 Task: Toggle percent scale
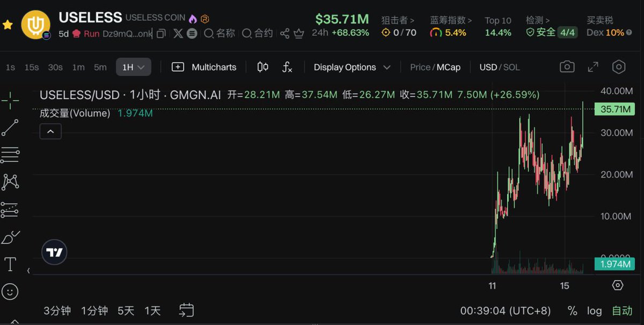click(572, 311)
